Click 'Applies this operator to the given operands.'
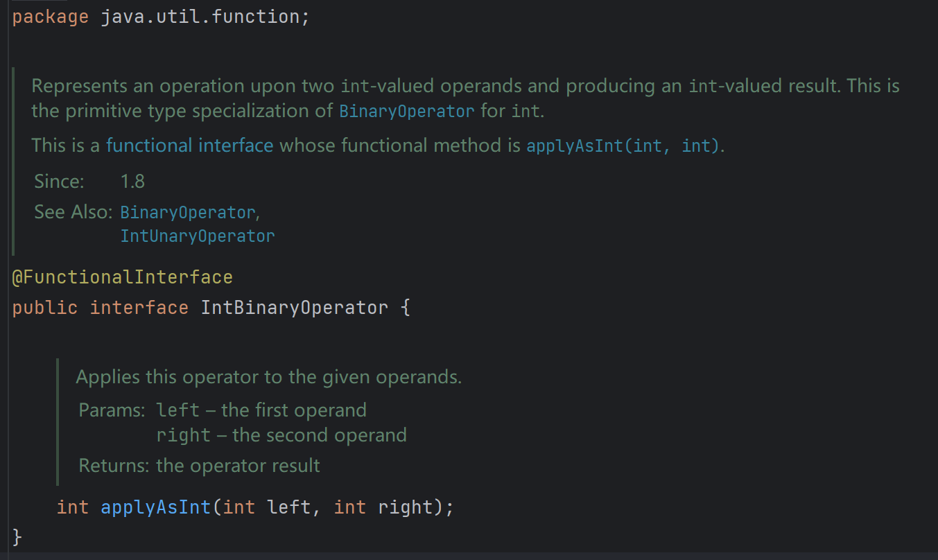The image size is (938, 560). pyautogui.click(x=269, y=378)
